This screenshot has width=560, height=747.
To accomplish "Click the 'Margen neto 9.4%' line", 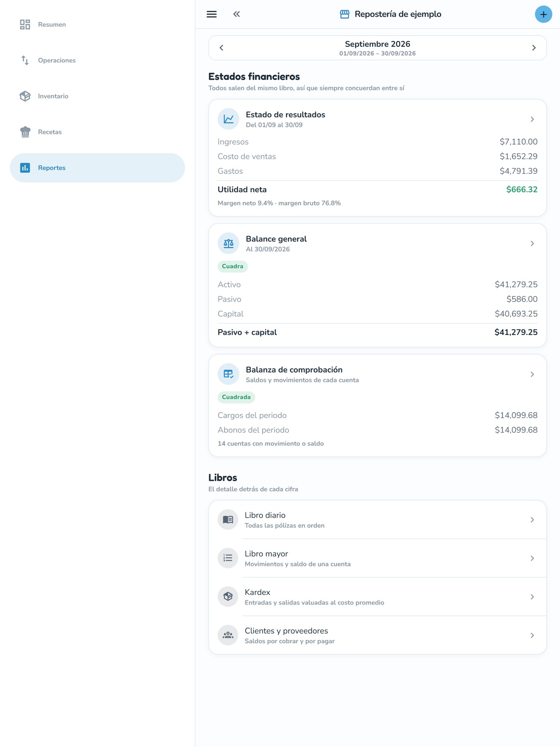I will point(279,203).
